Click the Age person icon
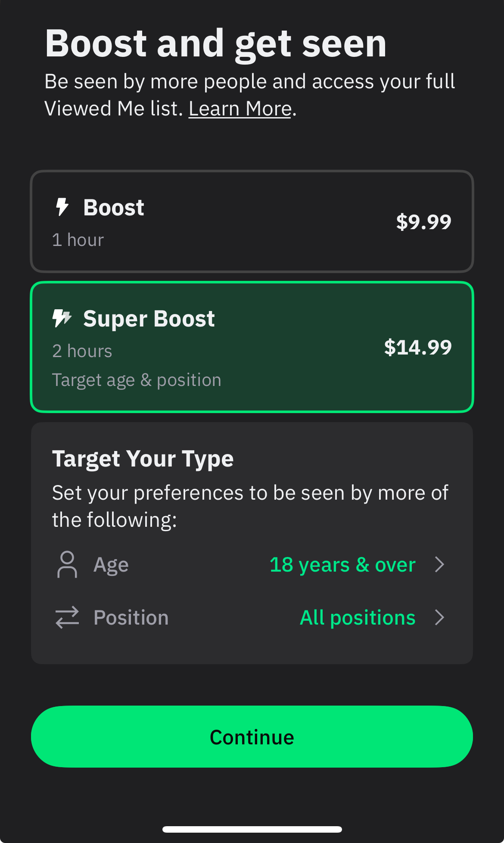This screenshot has height=843, width=504. (x=67, y=564)
